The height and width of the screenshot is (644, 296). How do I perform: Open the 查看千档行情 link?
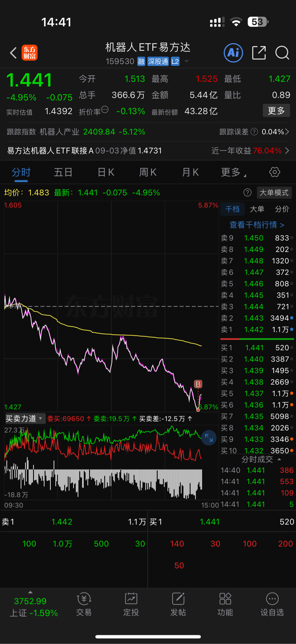tap(257, 225)
